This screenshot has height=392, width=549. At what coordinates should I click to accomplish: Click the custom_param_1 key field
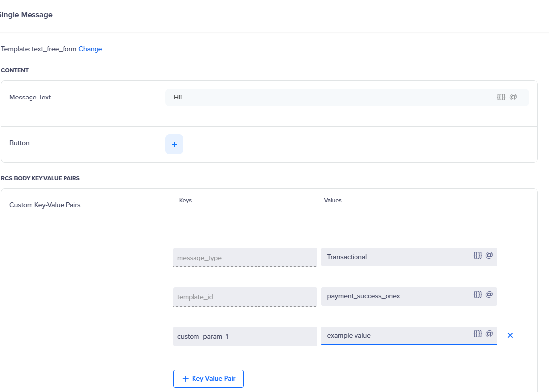(245, 336)
